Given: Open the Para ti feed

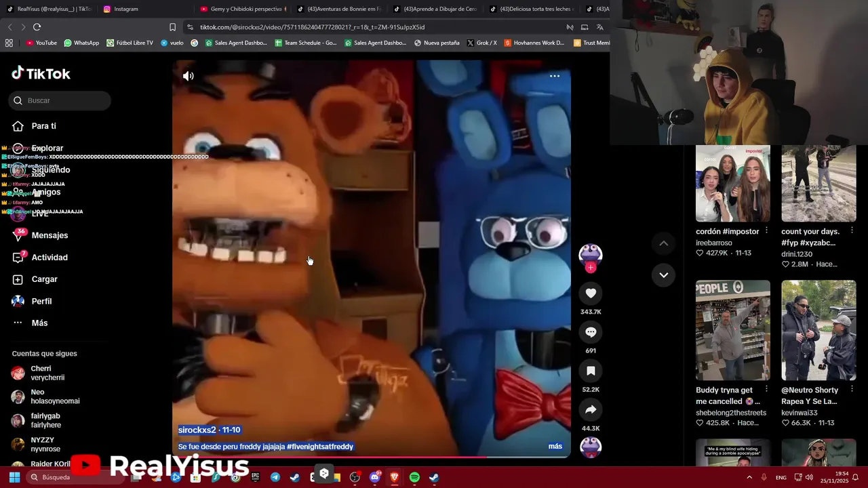Looking at the screenshot, I should pos(43,126).
